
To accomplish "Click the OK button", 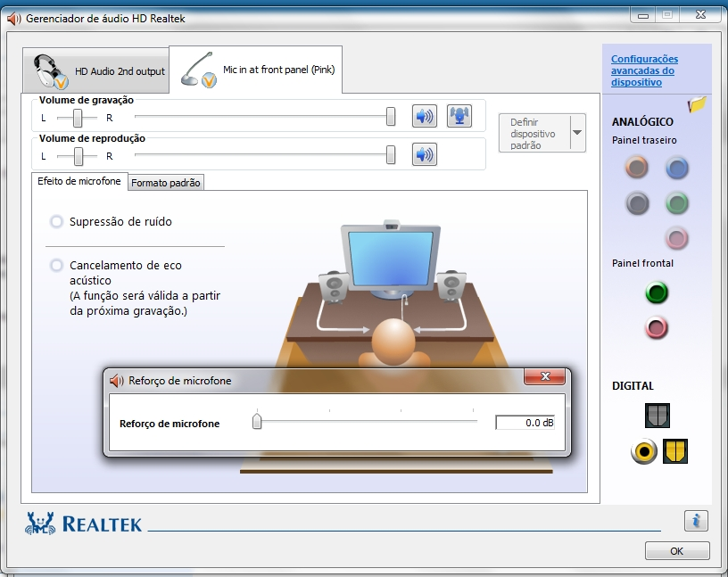I will point(677,551).
